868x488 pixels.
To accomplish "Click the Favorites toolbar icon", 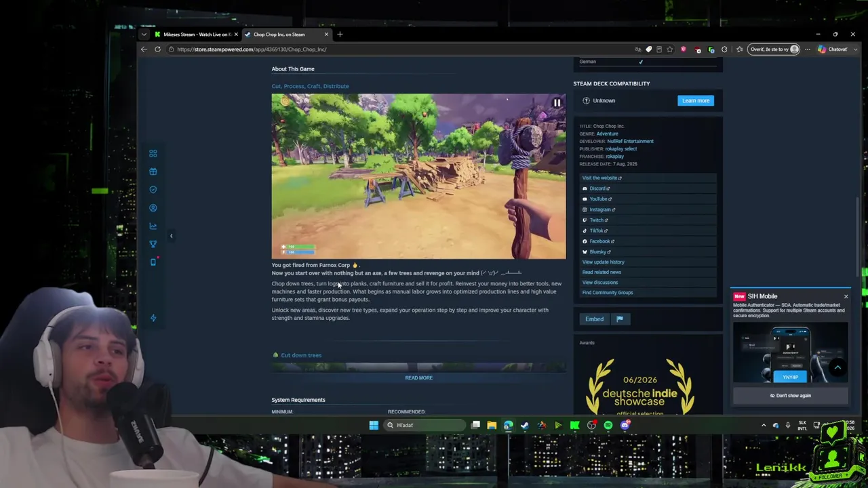I will [x=740, y=49].
